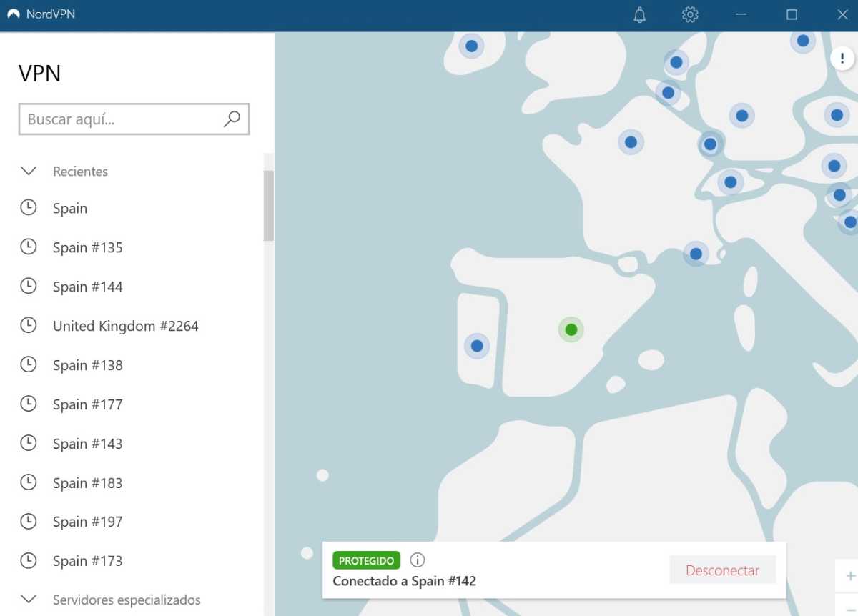858x616 pixels.
Task: Select the green connected Spain map marker
Action: coord(571,329)
